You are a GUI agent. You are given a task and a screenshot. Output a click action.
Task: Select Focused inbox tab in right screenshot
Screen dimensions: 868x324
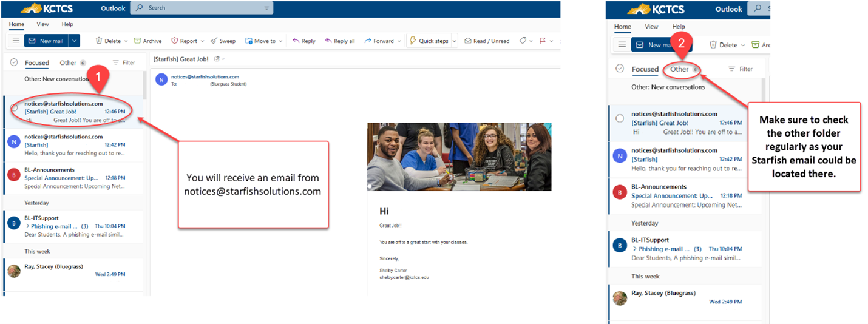pyautogui.click(x=645, y=69)
